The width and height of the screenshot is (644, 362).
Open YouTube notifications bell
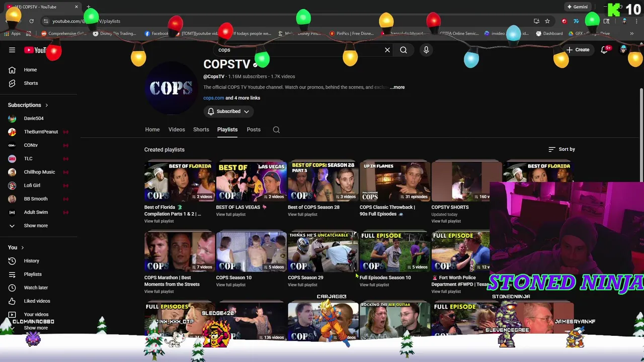pos(605,50)
